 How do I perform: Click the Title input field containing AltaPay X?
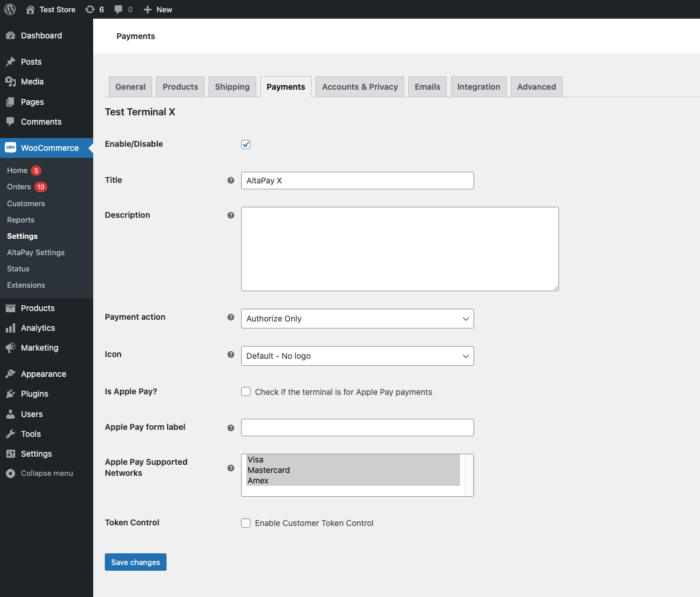(x=358, y=181)
